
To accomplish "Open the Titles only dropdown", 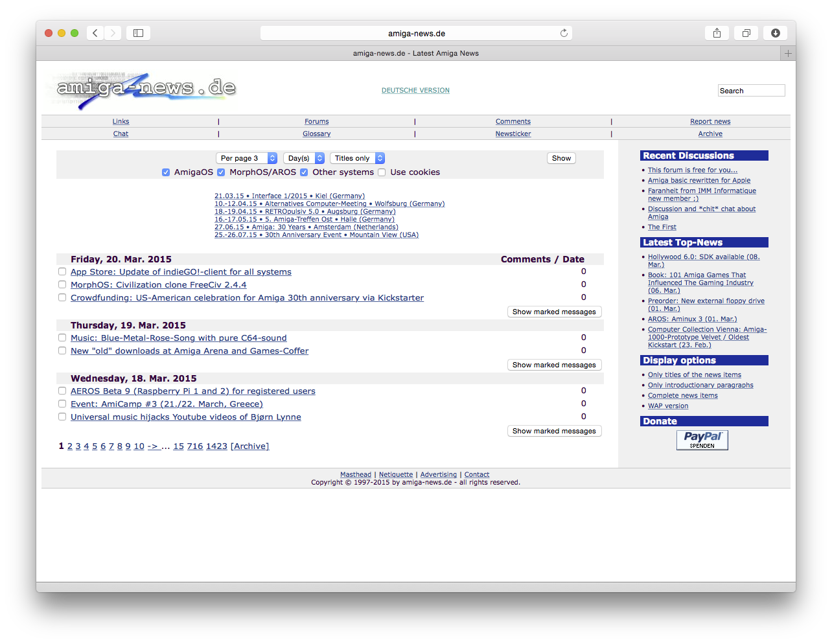I will (357, 158).
